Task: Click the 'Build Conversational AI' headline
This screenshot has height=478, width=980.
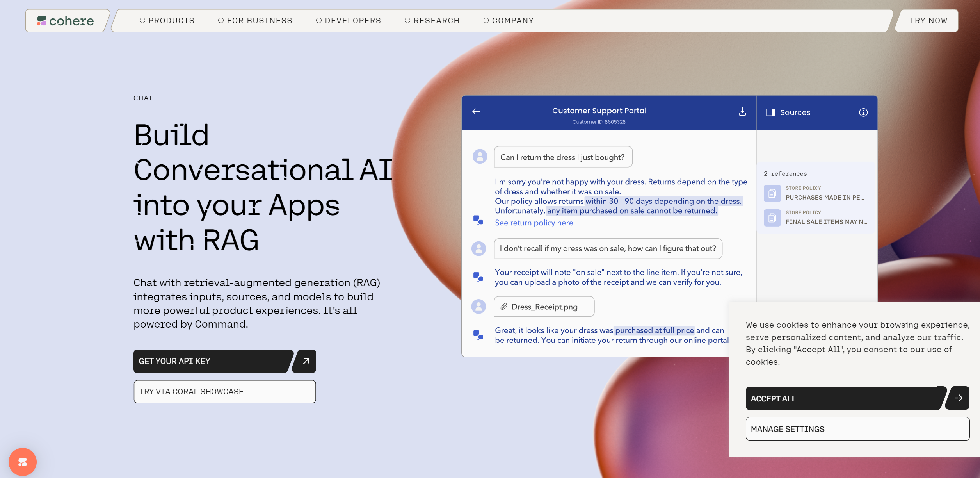Action: (x=263, y=187)
